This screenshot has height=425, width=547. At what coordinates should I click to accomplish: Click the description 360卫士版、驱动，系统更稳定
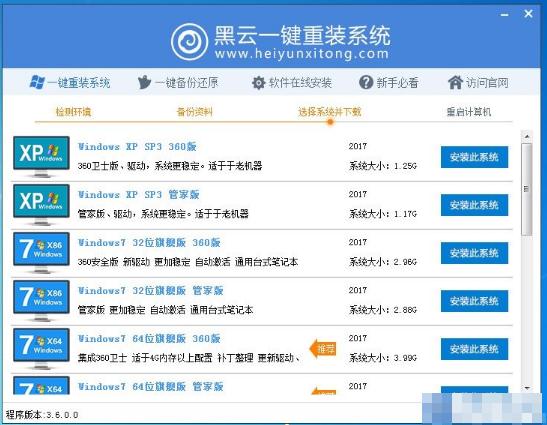click(170, 166)
